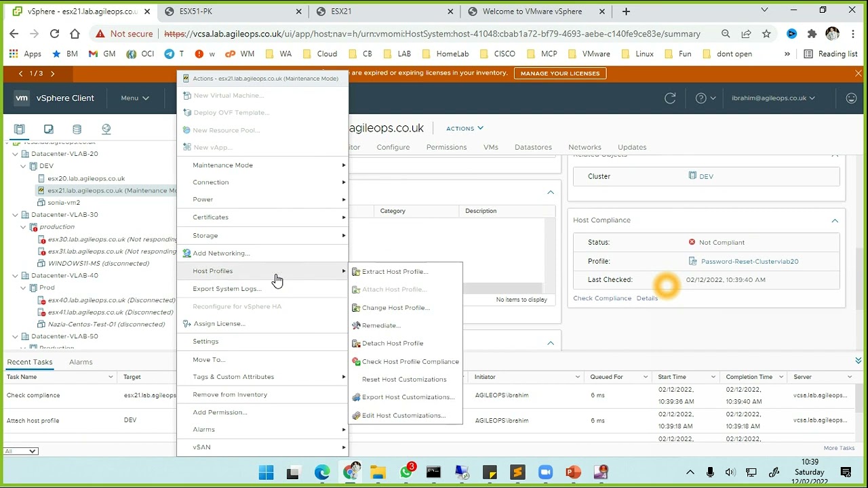Collapse the Datacenter-VLAB-20 tree node

16,154
